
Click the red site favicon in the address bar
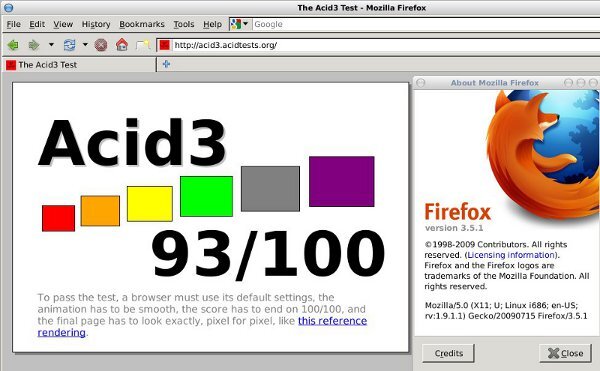(165, 45)
